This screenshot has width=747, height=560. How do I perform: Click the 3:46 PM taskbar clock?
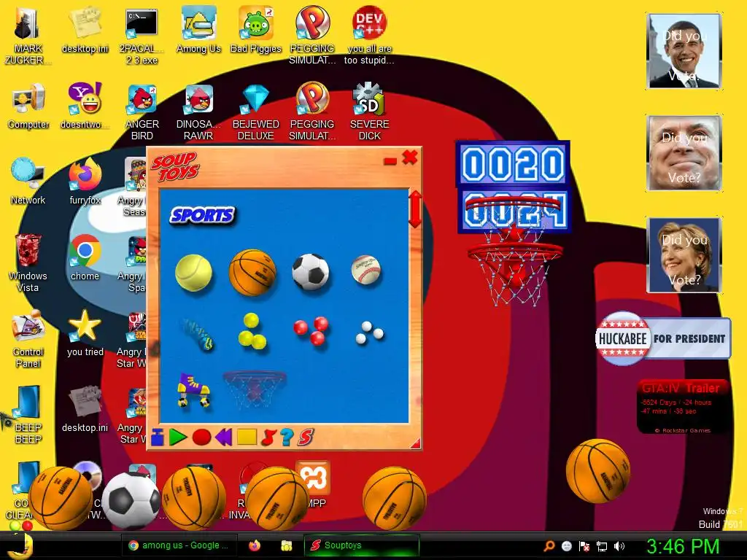click(x=683, y=546)
